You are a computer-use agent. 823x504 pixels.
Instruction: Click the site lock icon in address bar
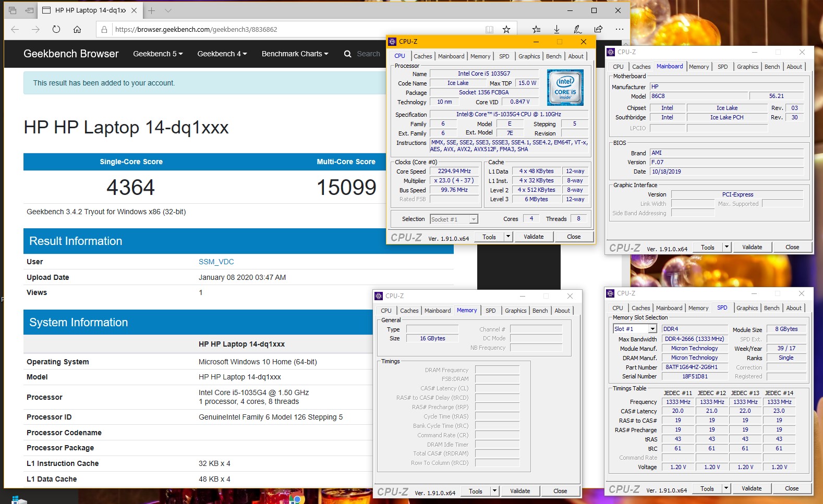click(x=104, y=30)
